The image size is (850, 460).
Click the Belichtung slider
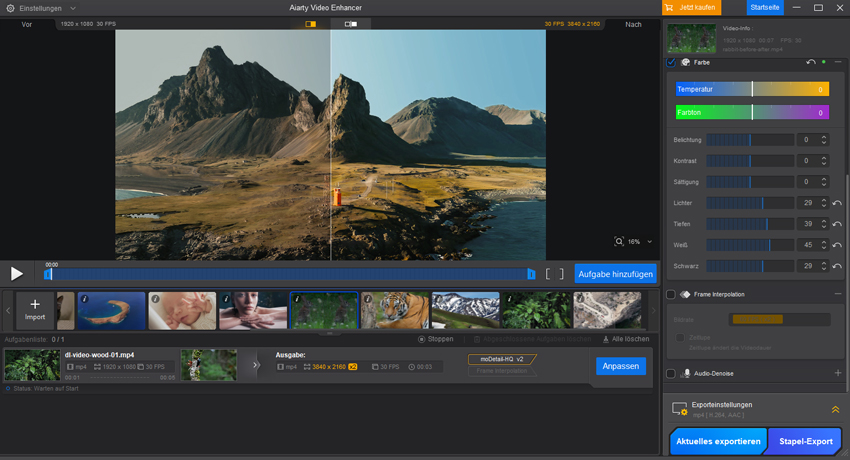click(750, 140)
